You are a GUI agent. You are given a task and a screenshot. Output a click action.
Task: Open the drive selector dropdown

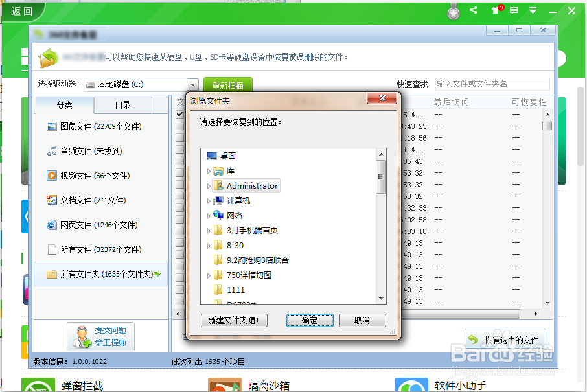click(192, 84)
